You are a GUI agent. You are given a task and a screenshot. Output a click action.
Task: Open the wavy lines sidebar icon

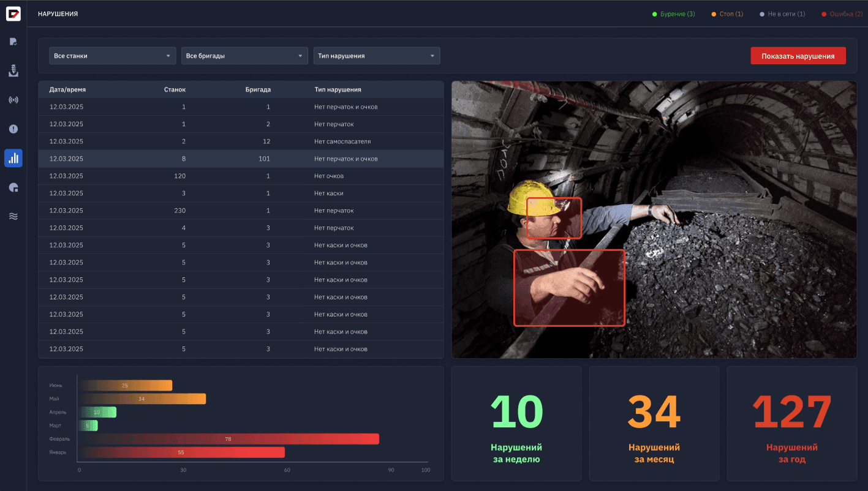[13, 216]
